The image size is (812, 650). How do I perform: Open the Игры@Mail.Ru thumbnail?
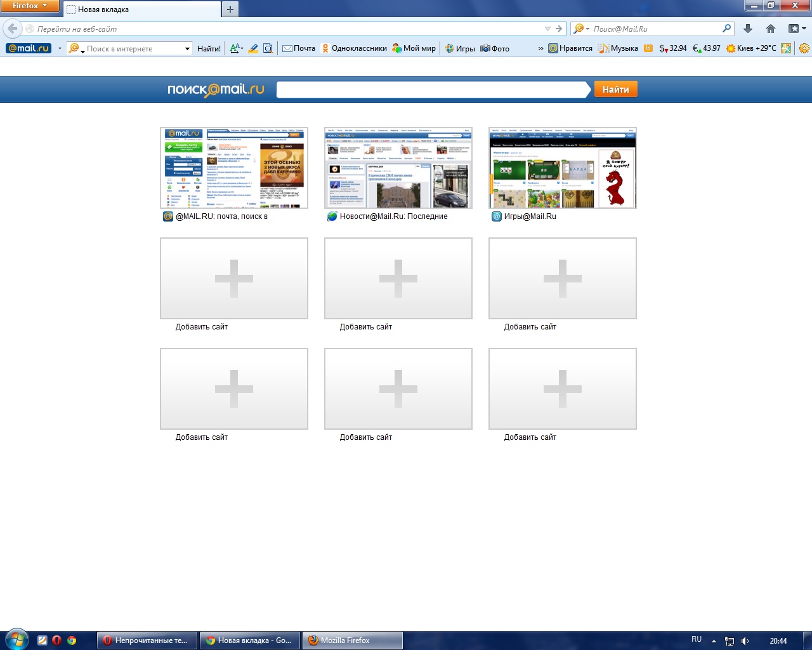(563, 168)
